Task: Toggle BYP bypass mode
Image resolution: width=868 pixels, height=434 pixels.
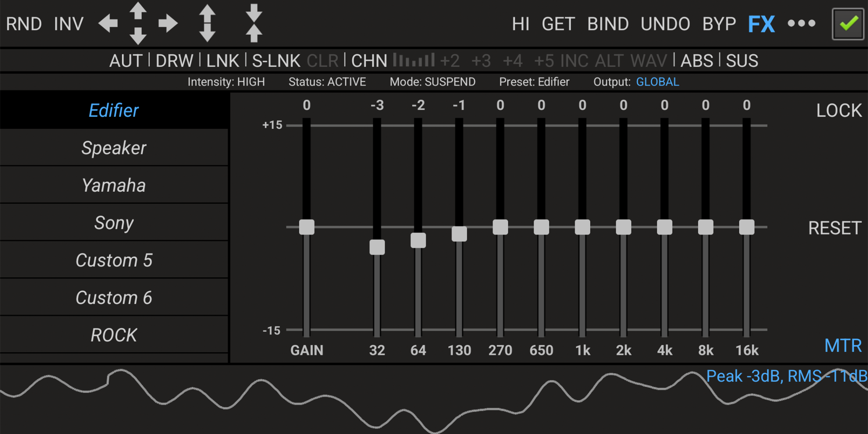Action: click(x=719, y=24)
